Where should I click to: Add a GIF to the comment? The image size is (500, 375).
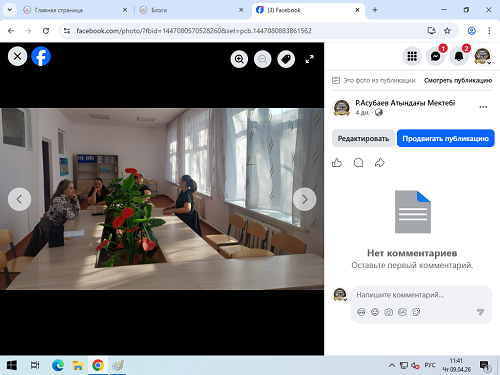[402, 312]
